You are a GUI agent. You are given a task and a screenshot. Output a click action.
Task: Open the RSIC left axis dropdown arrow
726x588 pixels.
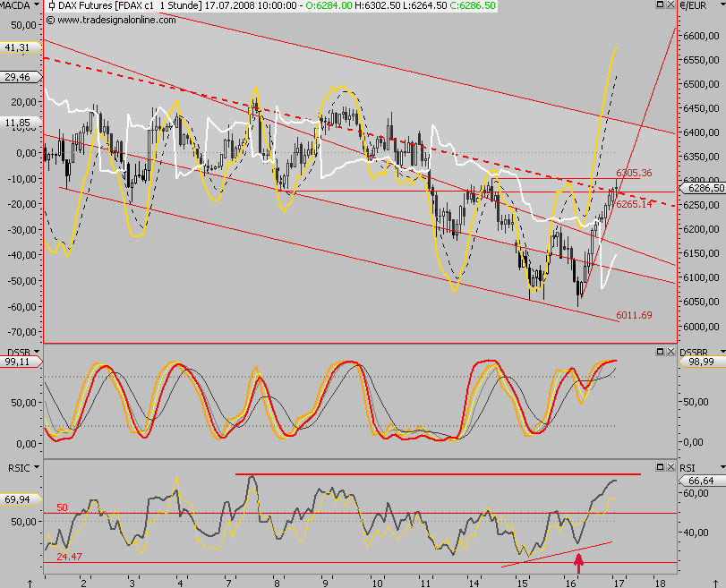(x=37, y=467)
